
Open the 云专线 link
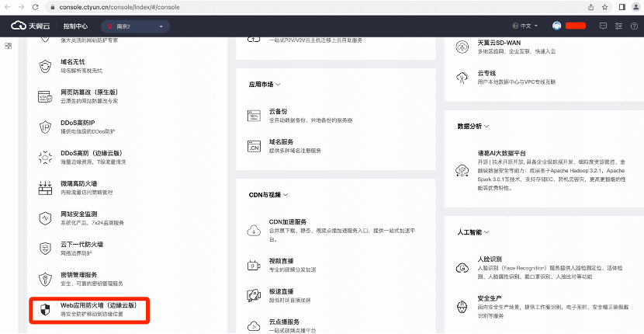click(487, 73)
